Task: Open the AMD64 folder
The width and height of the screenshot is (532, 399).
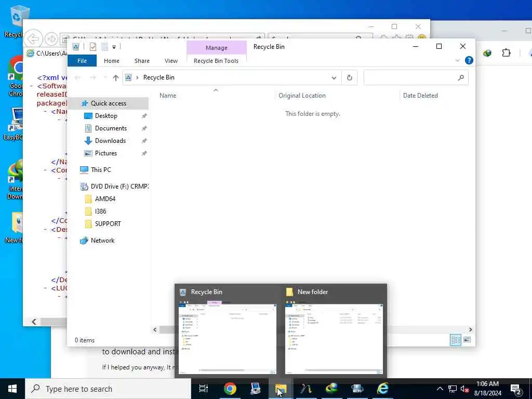Action: coord(105,199)
